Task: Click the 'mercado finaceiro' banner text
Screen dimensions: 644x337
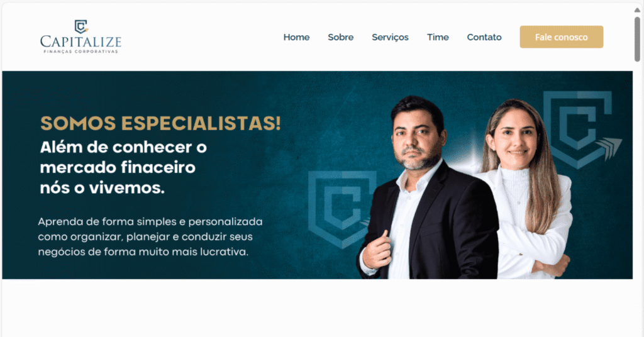Action: (118, 167)
